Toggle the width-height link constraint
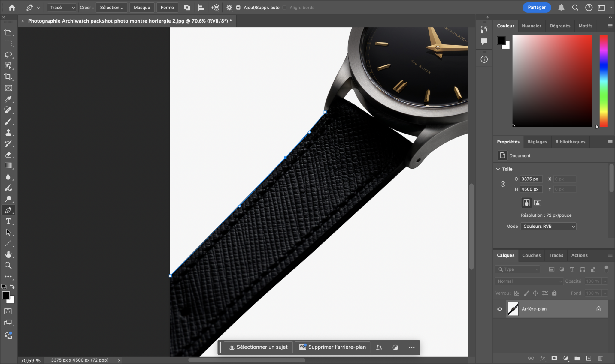 tap(503, 184)
